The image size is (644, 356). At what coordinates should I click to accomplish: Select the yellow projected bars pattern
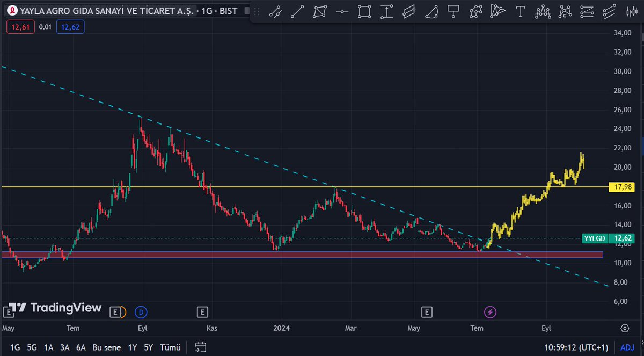coord(537,201)
